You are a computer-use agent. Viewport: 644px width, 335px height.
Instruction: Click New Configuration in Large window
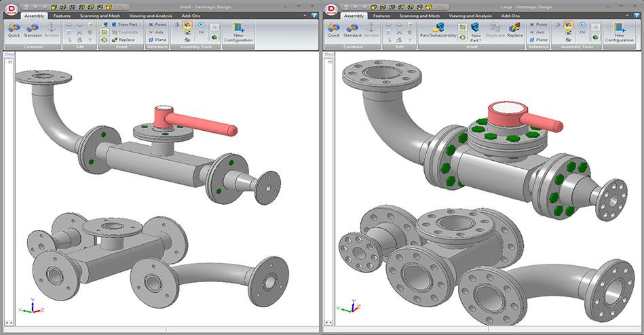pos(619,33)
